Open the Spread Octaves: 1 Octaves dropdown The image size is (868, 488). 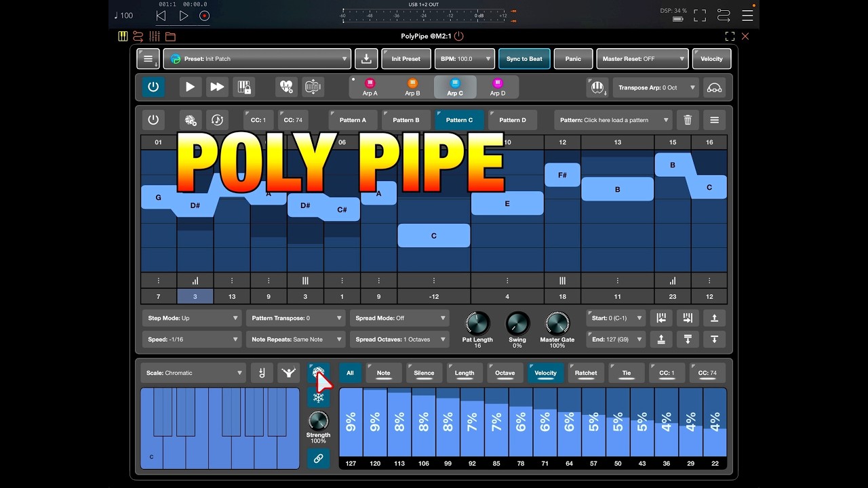coord(399,340)
